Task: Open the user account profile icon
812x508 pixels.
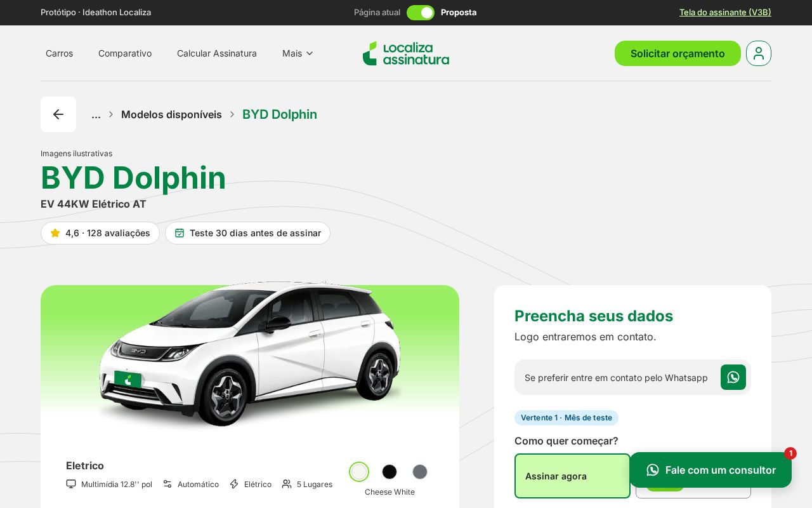Action: pyautogui.click(x=759, y=53)
